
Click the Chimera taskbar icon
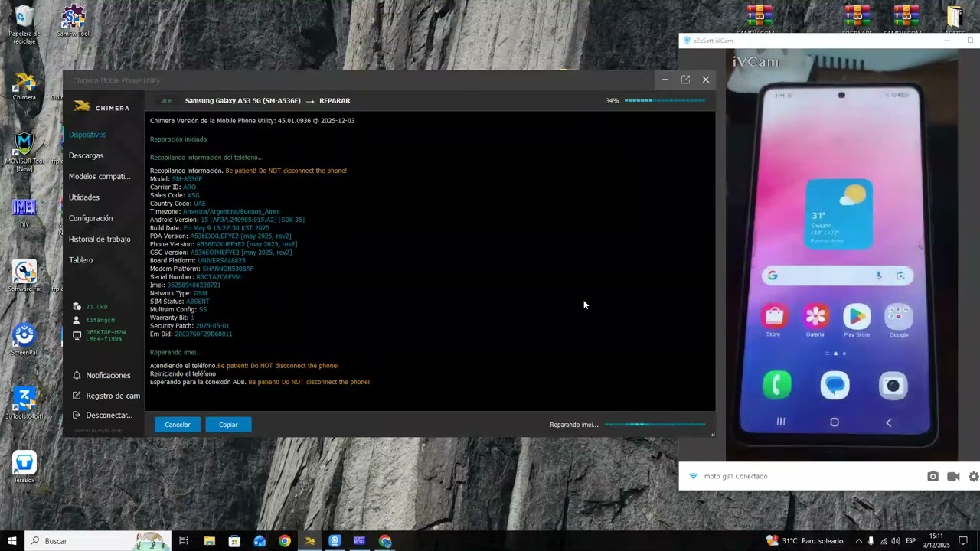click(x=310, y=541)
